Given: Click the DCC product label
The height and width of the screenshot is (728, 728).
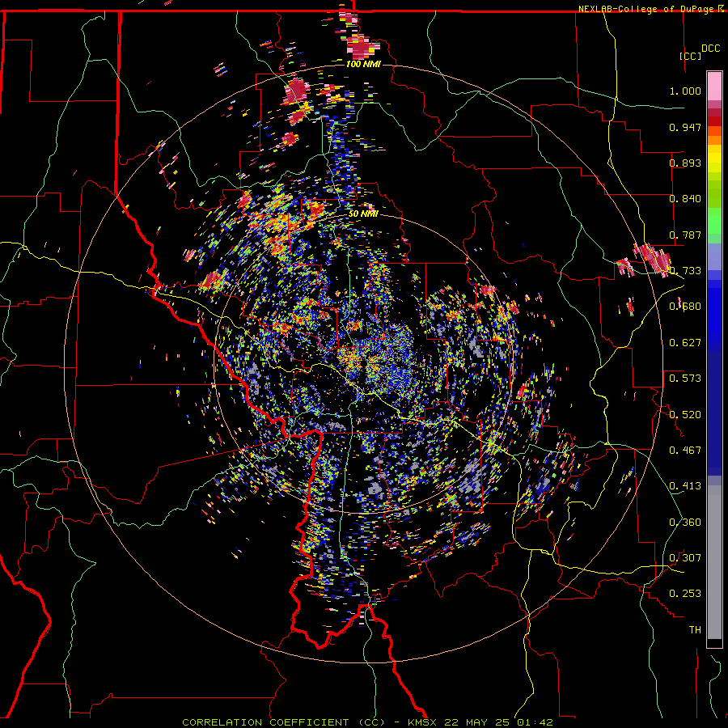Looking at the screenshot, I should coord(710,49).
